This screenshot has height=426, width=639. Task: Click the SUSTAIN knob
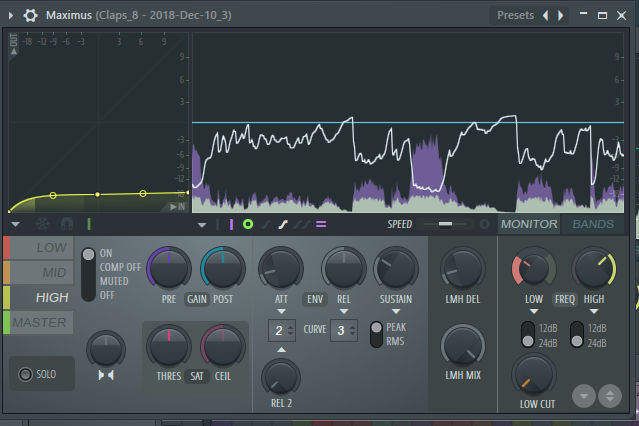[396, 268]
